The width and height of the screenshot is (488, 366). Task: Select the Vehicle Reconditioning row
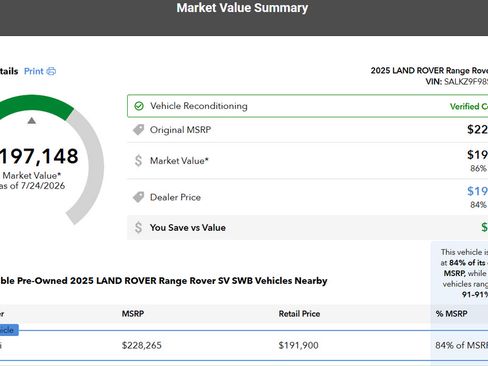click(x=307, y=106)
